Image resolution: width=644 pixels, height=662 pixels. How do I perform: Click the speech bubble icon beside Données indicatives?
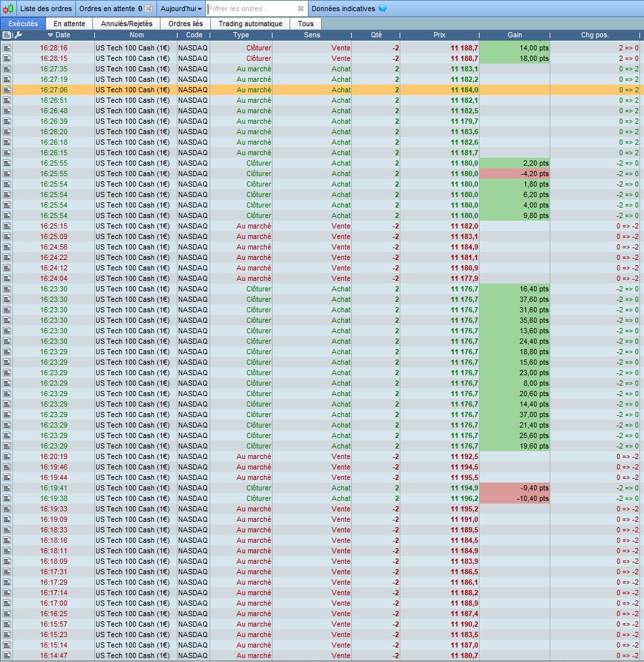(x=383, y=9)
